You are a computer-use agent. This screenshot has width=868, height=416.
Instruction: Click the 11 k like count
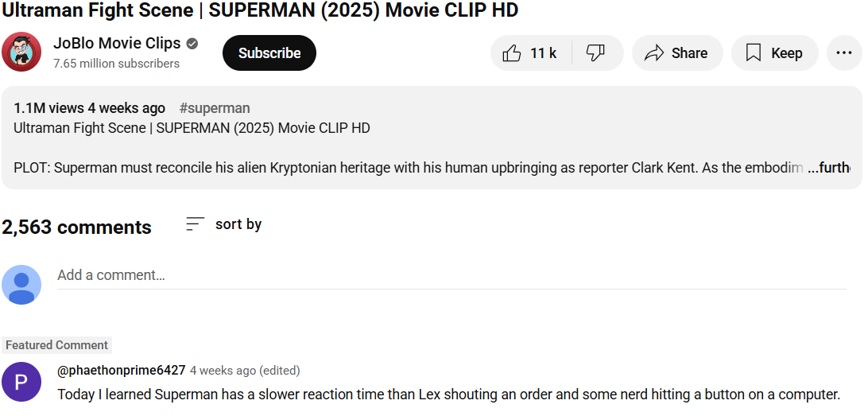543,53
